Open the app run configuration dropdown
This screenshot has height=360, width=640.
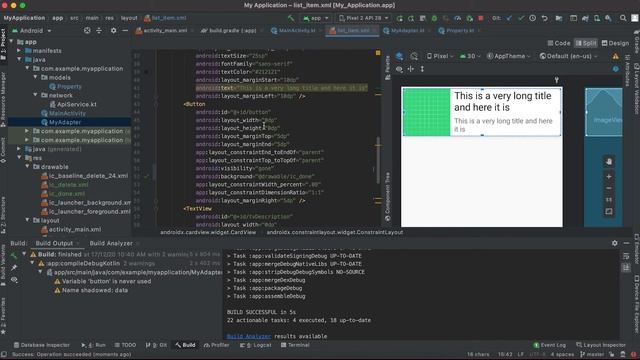(x=316, y=18)
